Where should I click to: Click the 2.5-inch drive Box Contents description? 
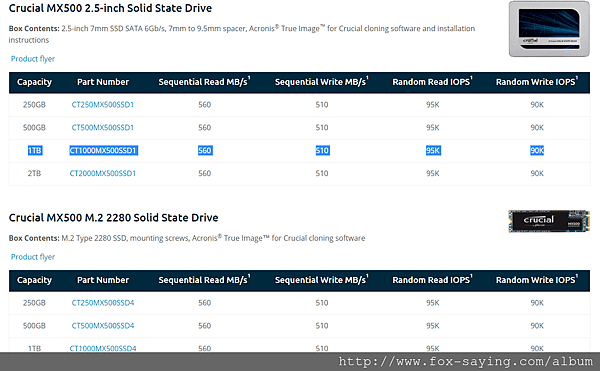tap(242, 34)
